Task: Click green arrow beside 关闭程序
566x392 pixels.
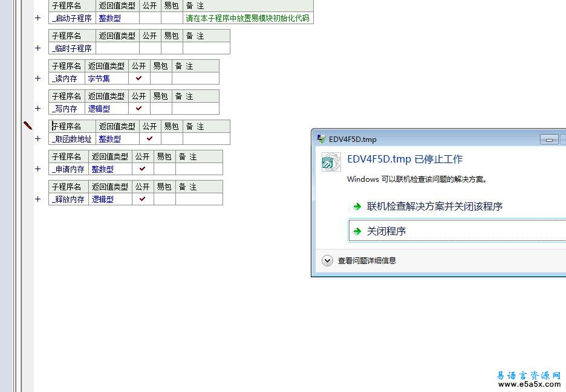Action: click(357, 231)
